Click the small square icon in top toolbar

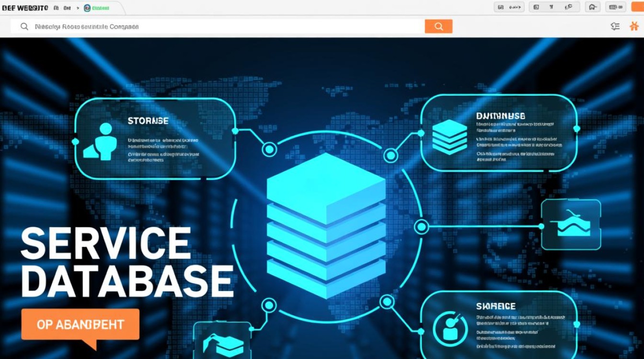536,7
